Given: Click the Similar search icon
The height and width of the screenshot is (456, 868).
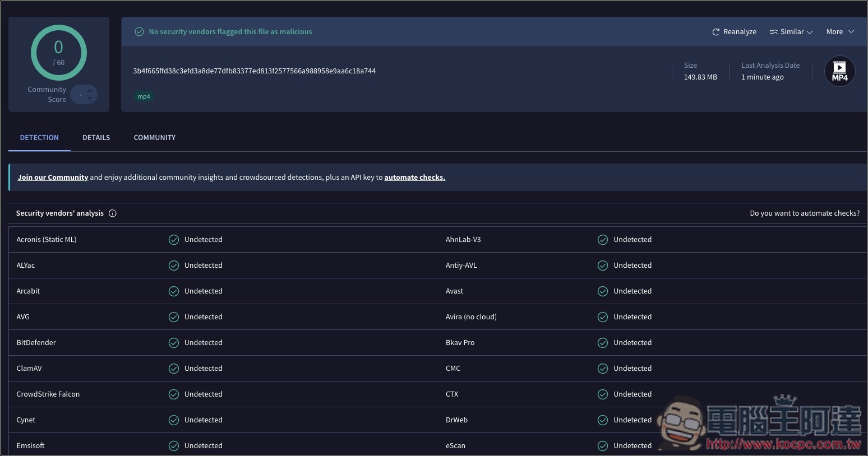Looking at the screenshot, I should [773, 32].
